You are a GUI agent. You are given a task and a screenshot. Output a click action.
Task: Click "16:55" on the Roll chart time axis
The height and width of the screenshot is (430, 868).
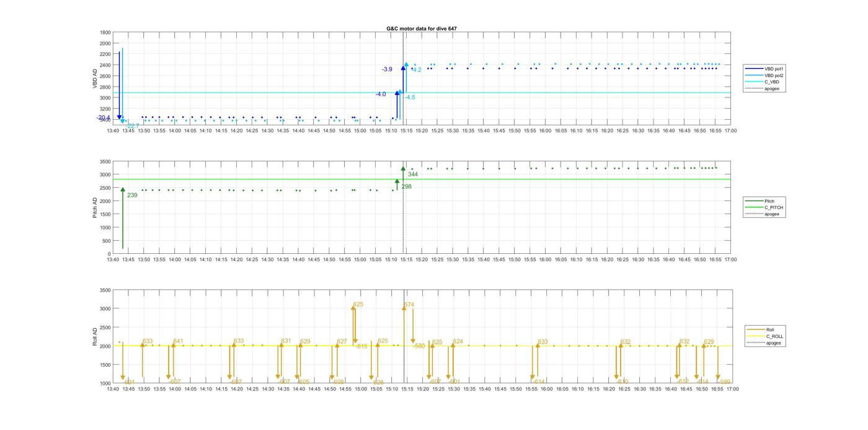717,390
